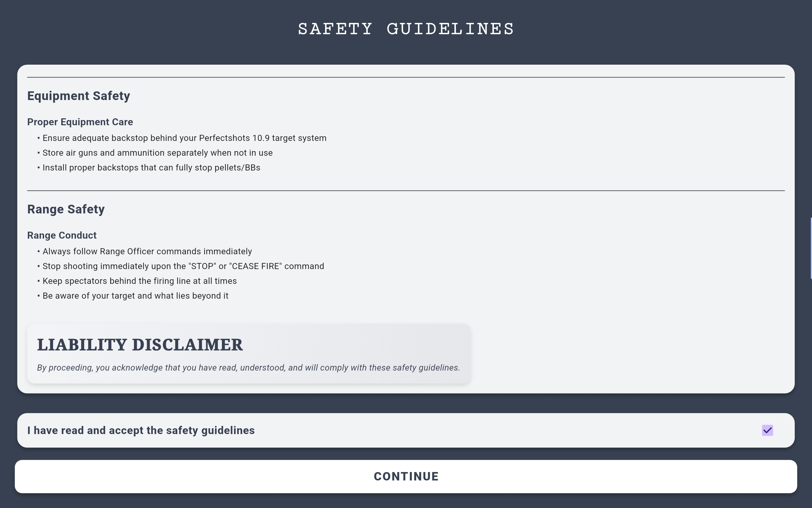Click the CEASE FIRE command bullet
812x508 pixels.
click(x=183, y=266)
